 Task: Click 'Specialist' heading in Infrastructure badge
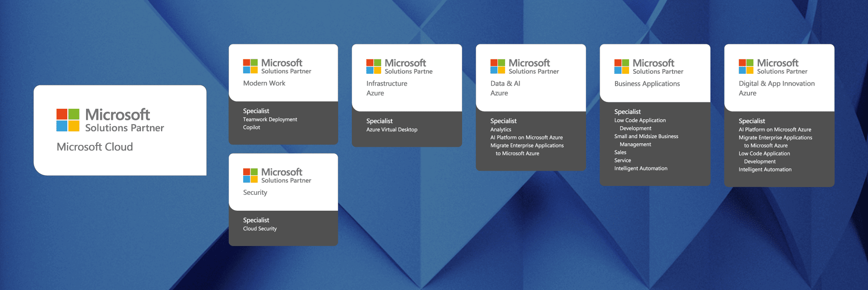[x=379, y=121]
